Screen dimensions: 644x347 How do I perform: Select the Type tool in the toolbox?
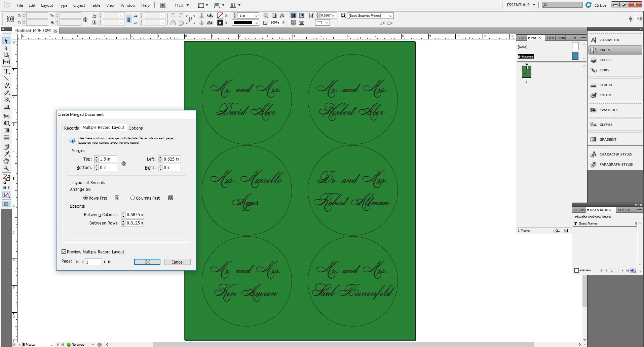coord(6,71)
